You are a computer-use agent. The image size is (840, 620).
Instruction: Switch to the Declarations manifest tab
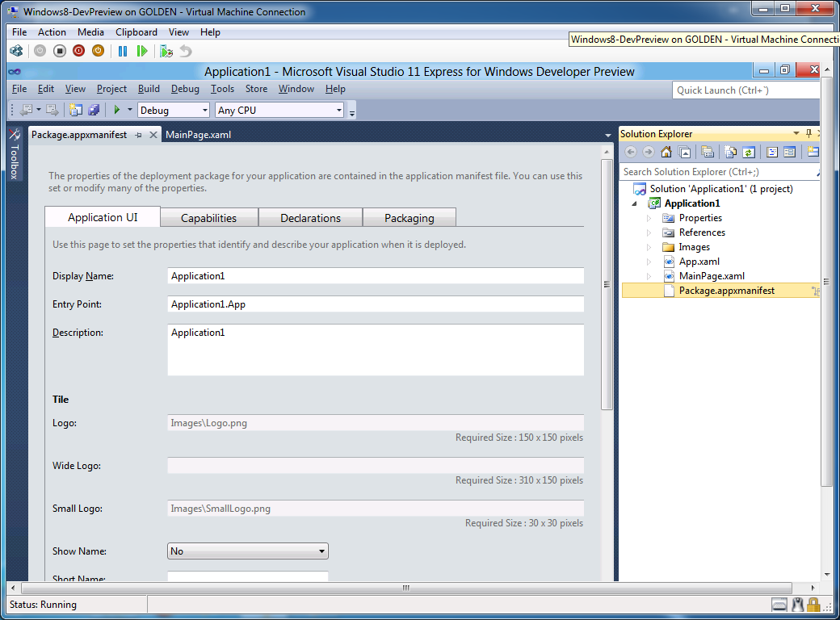[311, 218]
